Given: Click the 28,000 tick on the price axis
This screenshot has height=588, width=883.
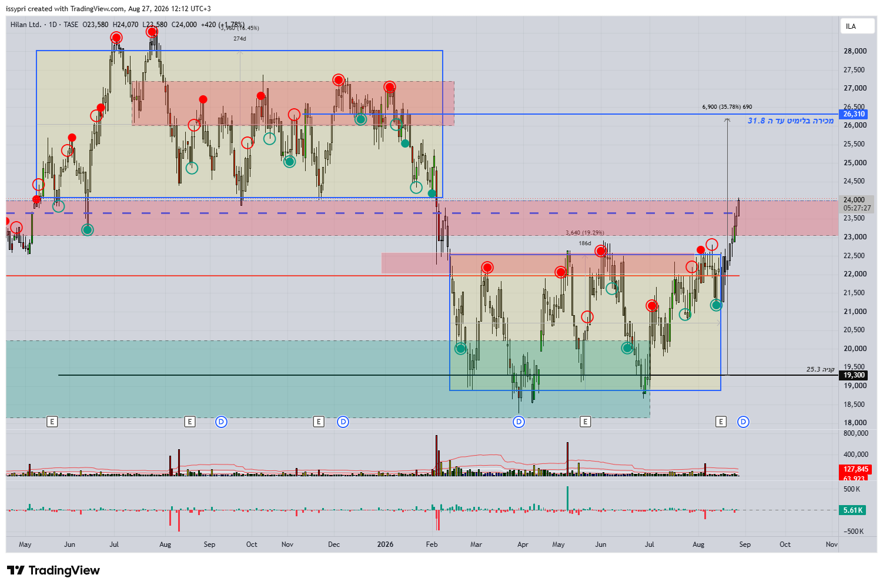Looking at the screenshot, I should point(855,51).
